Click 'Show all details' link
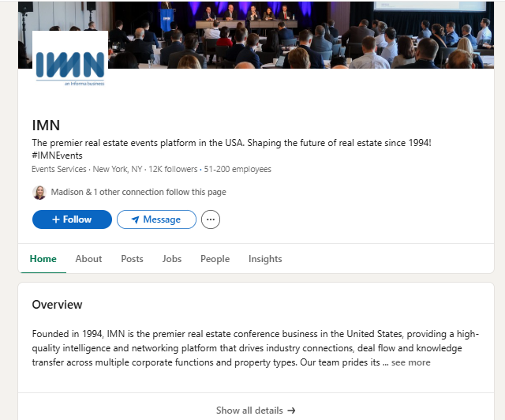The image size is (505, 420). coord(256,411)
